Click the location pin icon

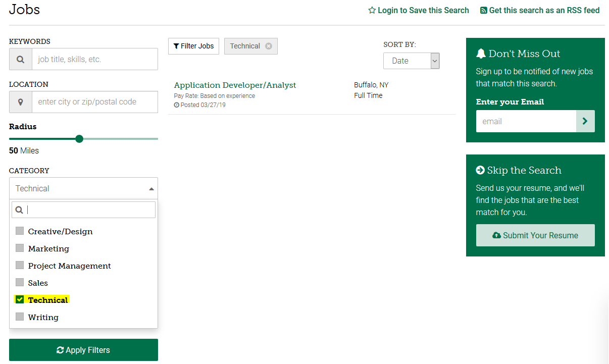click(x=21, y=102)
